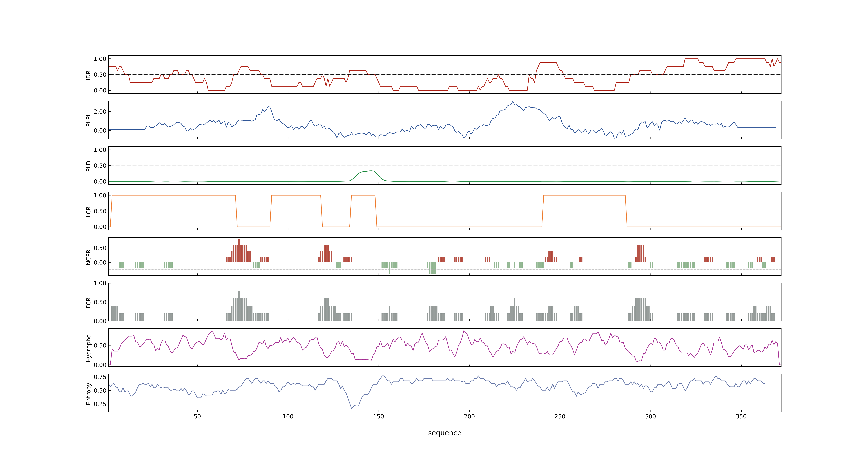Click the 0.25 tick on Entropy axis
Image resolution: width=868 pixels, height=463 pixels.
pos(100,404)
